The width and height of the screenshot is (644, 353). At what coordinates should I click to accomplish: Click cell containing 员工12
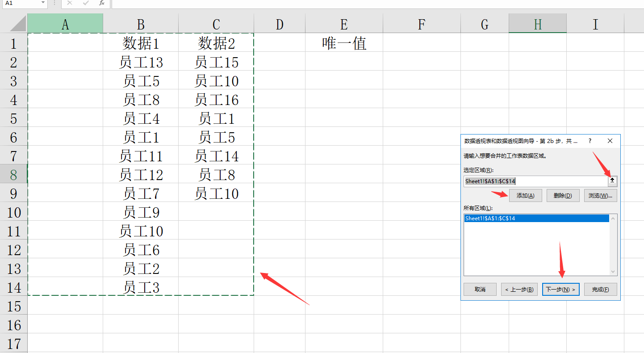tap(141, 175)
